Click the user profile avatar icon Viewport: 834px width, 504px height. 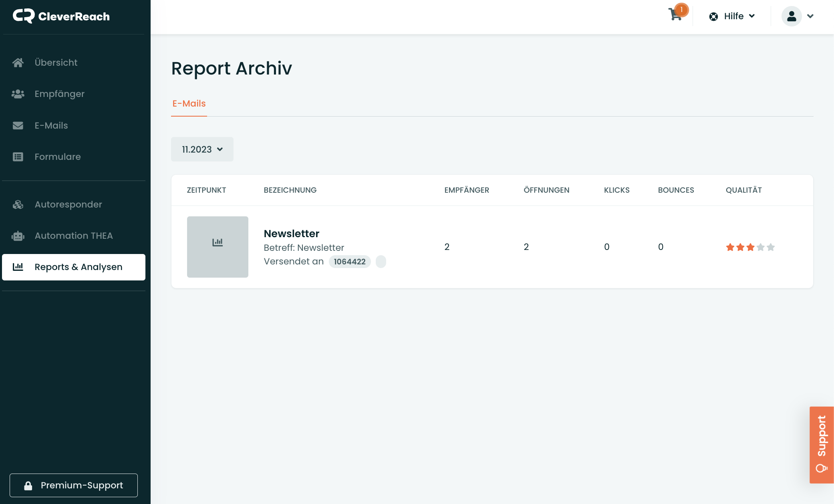pyautogui.click(x=791, y=16)
